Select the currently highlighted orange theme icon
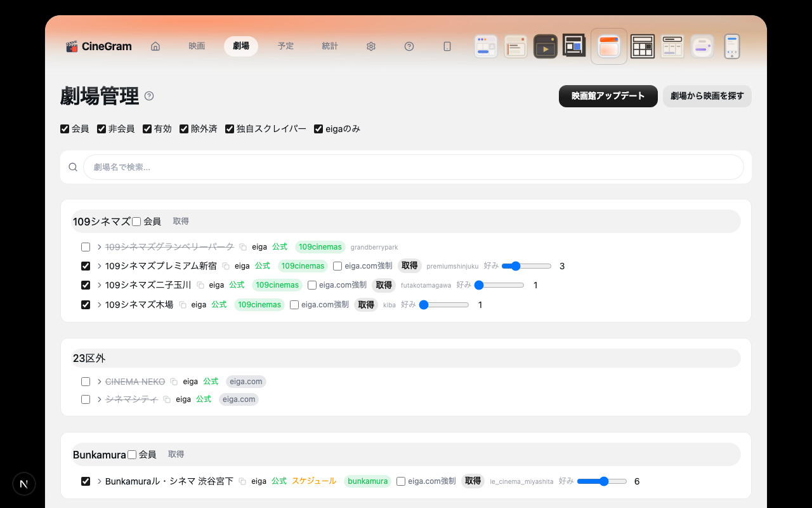The image size is (812, 508). click(x=608, y=46)
